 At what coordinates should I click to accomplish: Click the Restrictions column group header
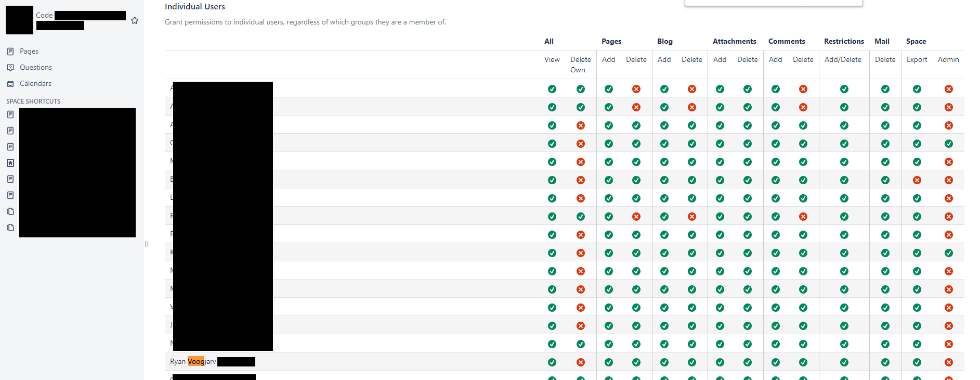click(844, 41)
